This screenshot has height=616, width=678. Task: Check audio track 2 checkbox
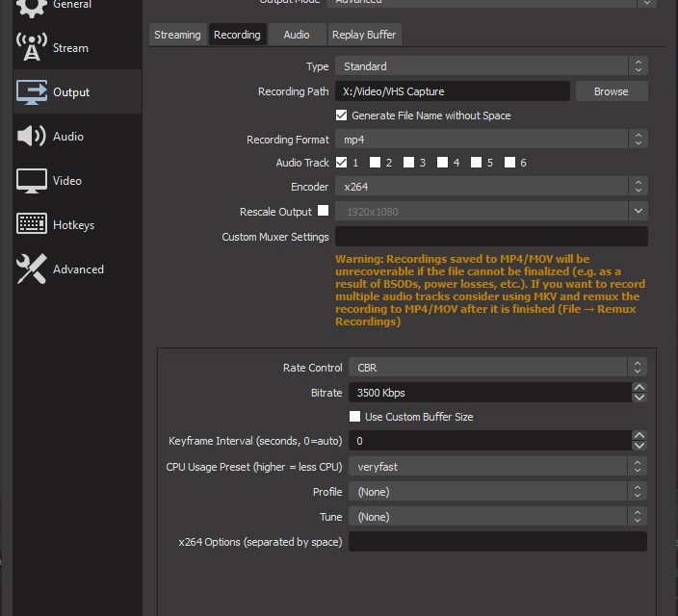376,163
